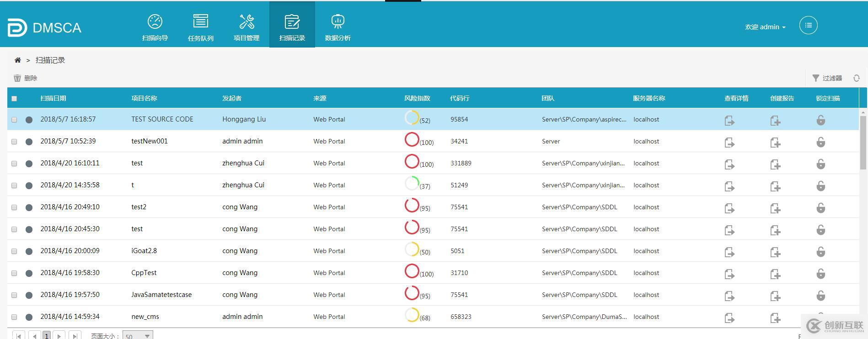
Task: Click the code line count 658323
Action: tap(461, 317)
